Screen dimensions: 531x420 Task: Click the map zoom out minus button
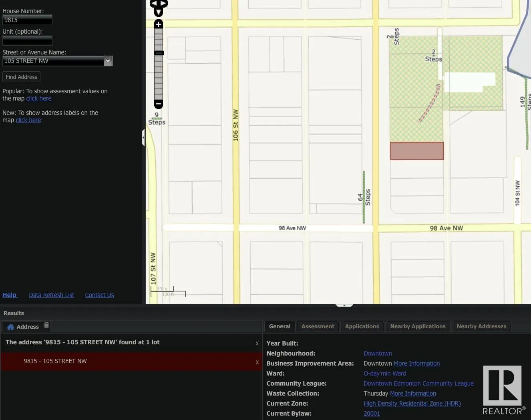[159, 104]
